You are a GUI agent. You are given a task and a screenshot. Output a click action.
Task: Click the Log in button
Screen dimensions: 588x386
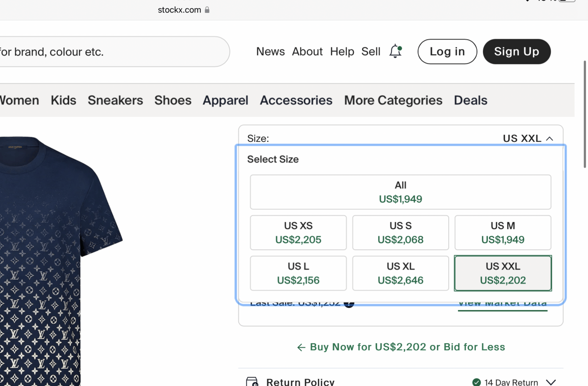click(447, 51)
